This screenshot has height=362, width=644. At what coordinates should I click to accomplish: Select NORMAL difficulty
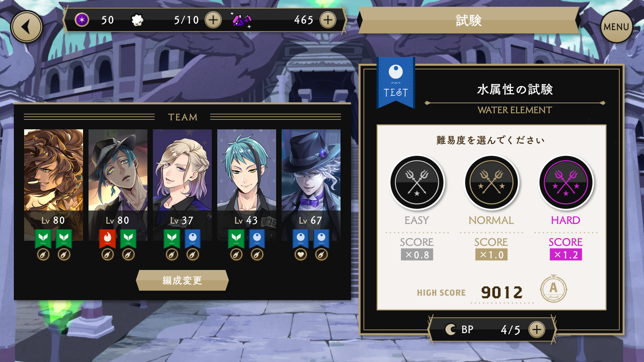(x=491, y=182)
